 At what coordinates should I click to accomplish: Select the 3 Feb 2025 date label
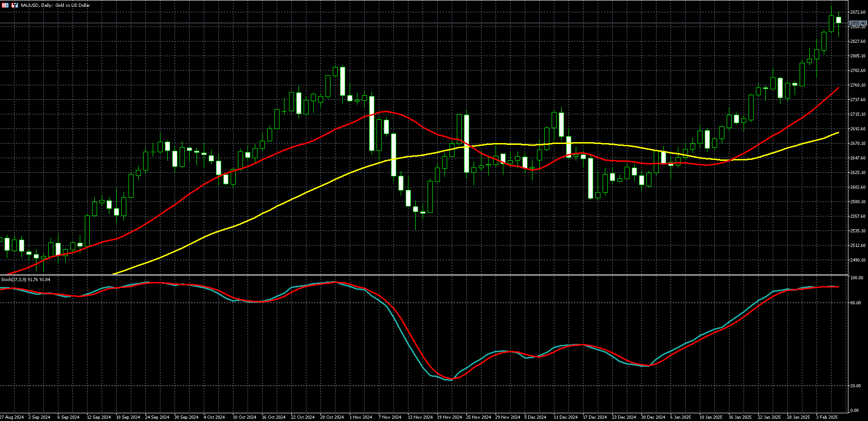[x=827, y=417]
